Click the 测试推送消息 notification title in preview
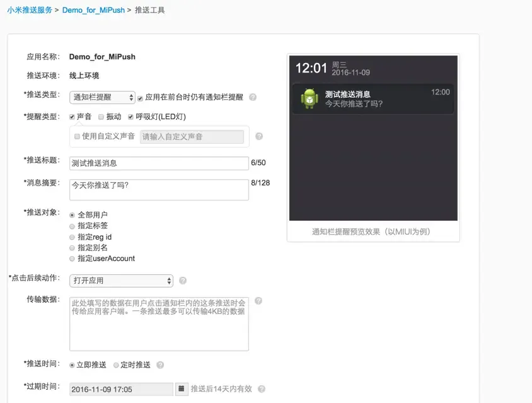 click(347, 94)
